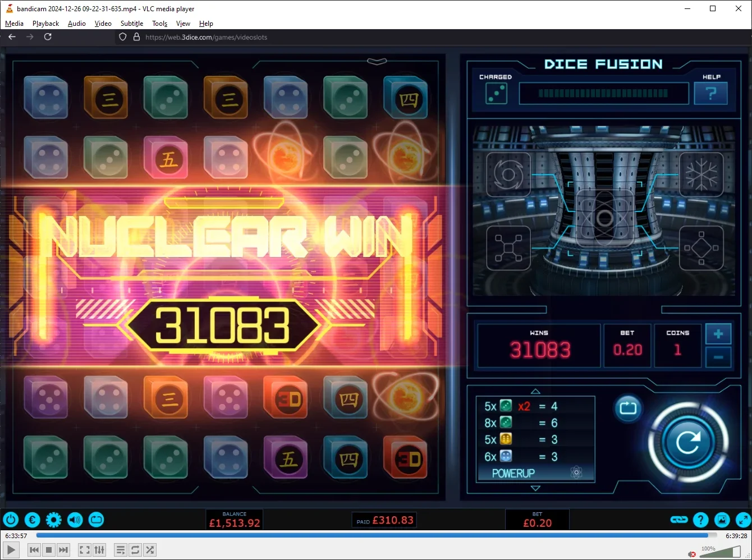
Task: Click the reactor core center symbol
Action: (x=604, y=218)
